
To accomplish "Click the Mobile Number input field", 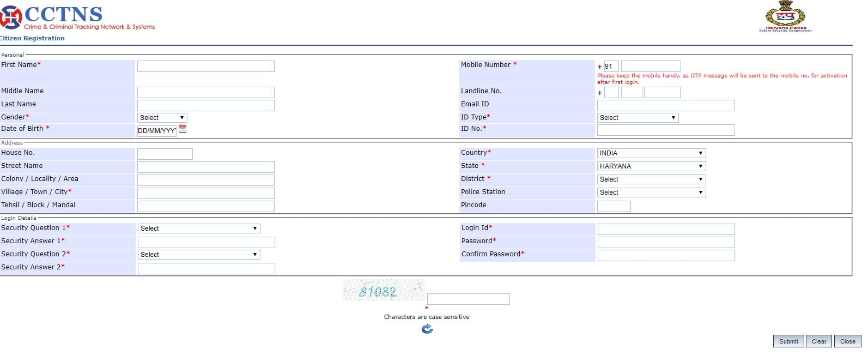I will (x=651, y=67).
